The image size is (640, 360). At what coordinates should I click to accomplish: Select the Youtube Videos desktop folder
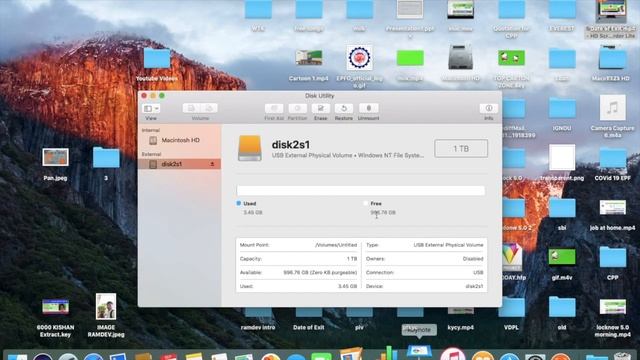(x=157, y=59)
